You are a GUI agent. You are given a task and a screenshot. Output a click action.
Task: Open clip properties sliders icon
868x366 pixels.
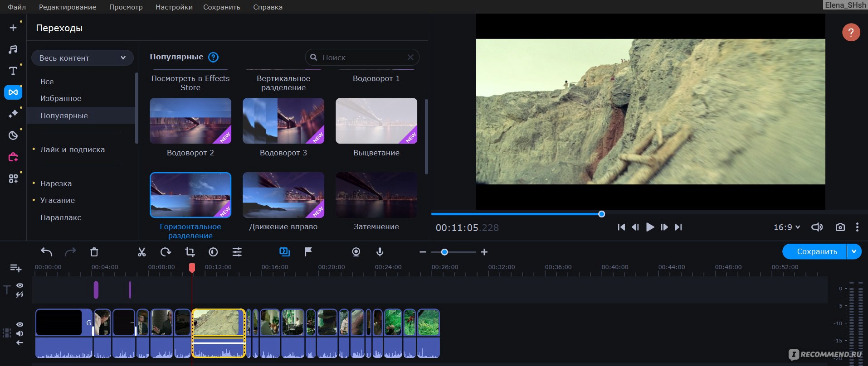237,252
